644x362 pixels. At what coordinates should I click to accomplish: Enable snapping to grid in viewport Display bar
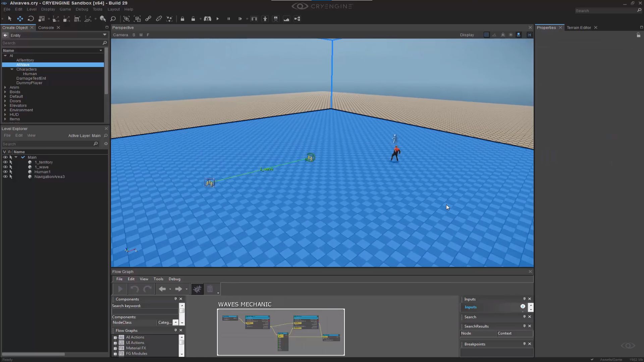coord(486,35)
